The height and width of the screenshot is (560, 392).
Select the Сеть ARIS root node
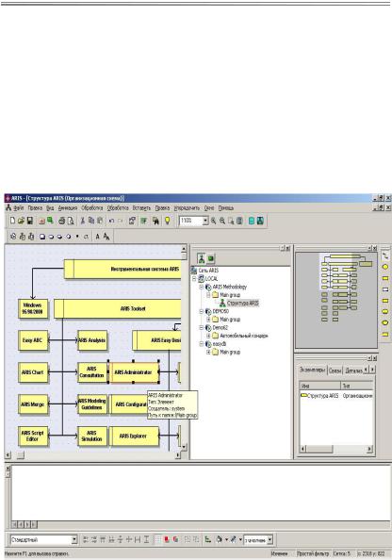[x=208, y=271]
